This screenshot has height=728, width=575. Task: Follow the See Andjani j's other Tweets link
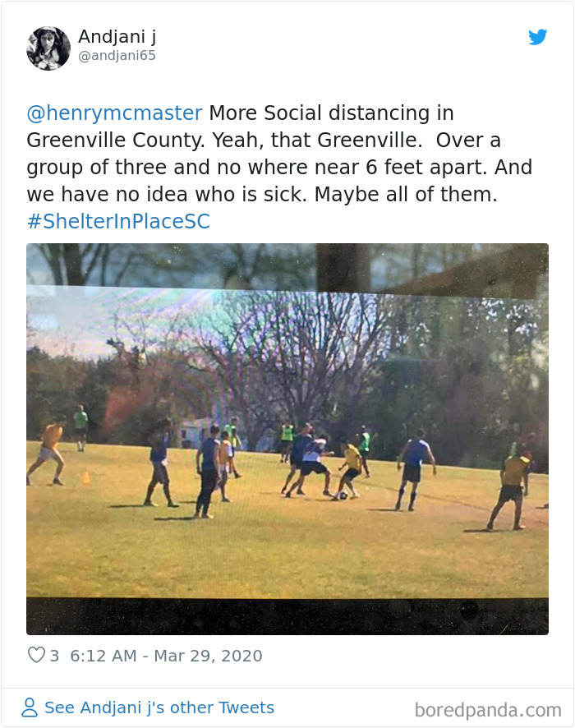coord(159,707)
